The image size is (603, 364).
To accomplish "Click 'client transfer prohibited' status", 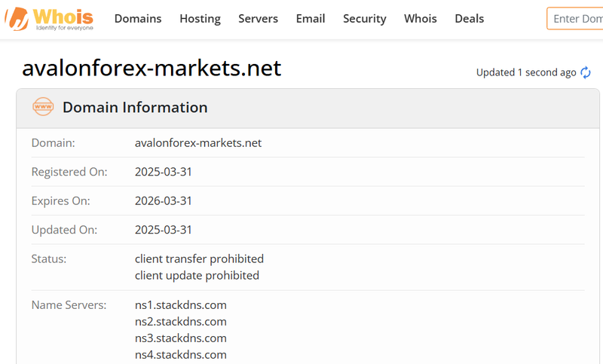I will pos(199,258).
